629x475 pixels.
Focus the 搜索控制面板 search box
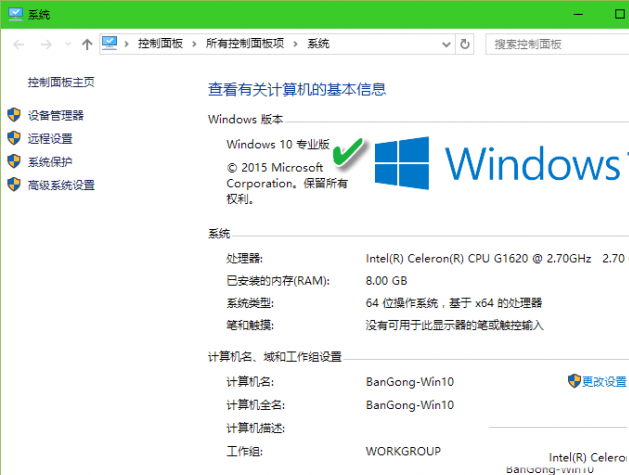coord(557,44)
